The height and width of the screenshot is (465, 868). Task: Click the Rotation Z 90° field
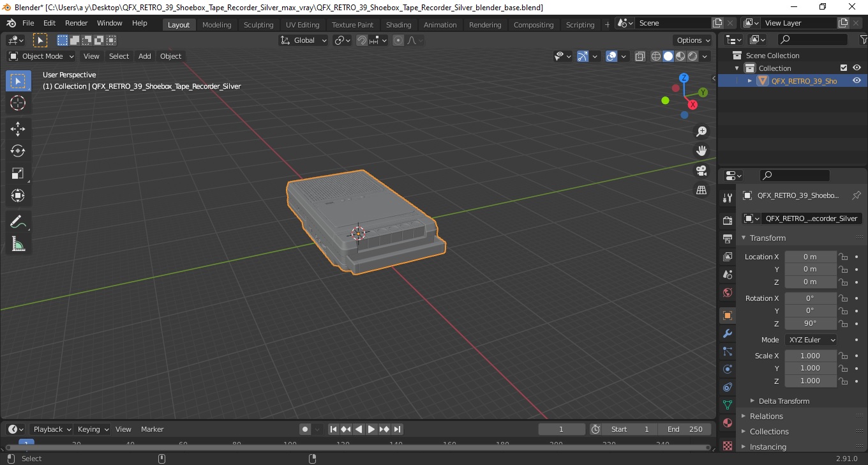click(811, 323)
